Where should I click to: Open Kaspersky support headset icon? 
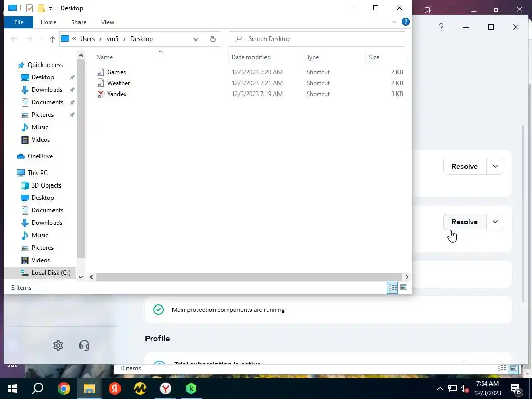point(84,345)
